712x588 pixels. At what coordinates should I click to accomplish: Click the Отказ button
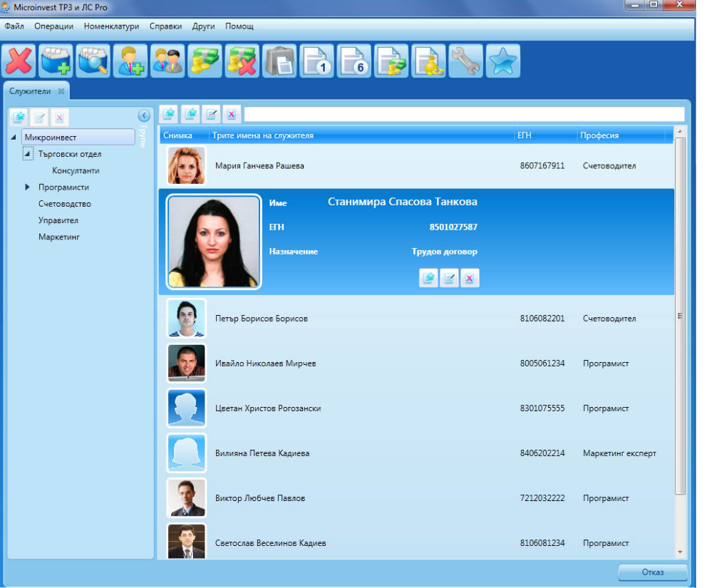(x=652, y=572)
